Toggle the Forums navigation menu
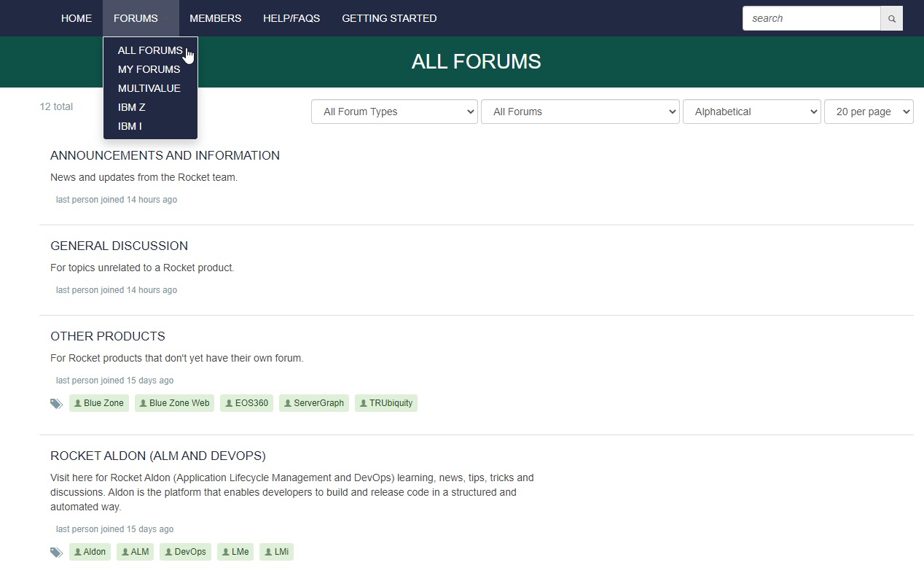Viewport: 924px width, 573px height. (141, 18)
